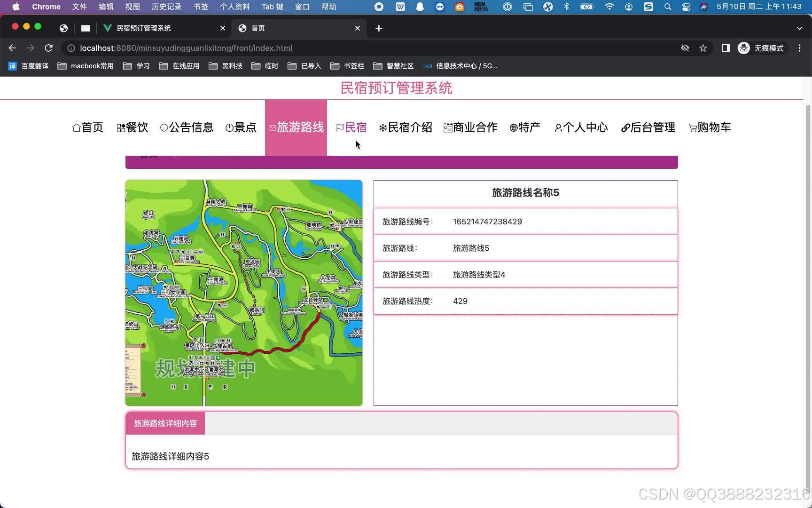Viewport: 812px width, 508px height.
Task: Click the scenic route map image
Action: [244, 293]
